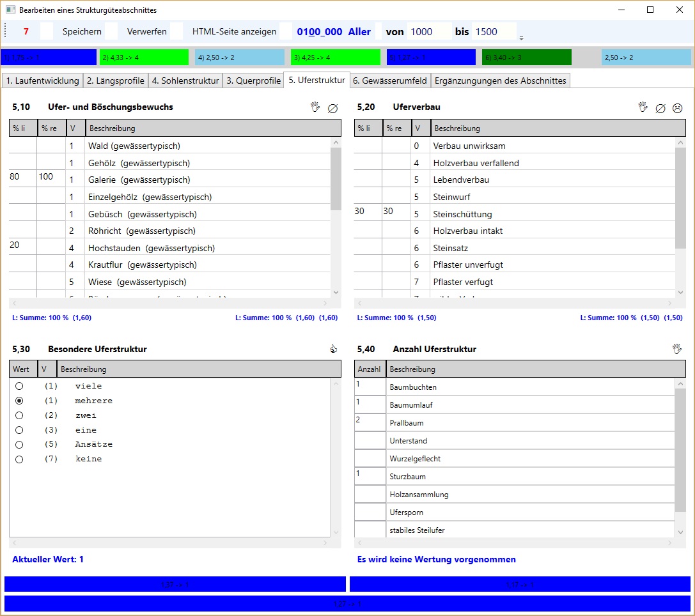This screenshot has width=695, height=616.
Task: Click HTML-Seite anzeigen in the toolbar
Action: (x=234, y=31)
